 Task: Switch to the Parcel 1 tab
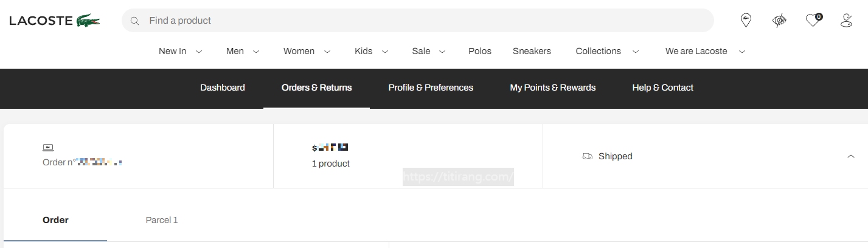tap(162, 220)
